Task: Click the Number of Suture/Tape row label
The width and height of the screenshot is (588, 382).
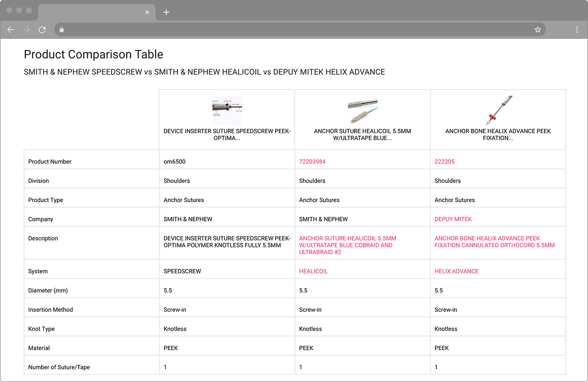Action: 59,367
